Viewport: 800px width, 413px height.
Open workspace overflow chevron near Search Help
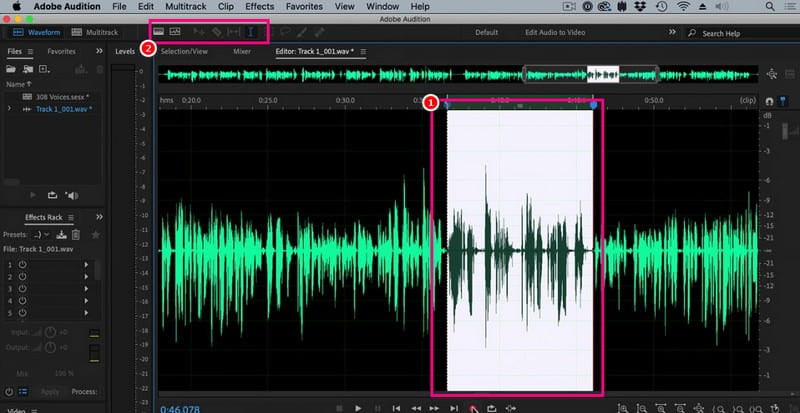pos(672,32)
